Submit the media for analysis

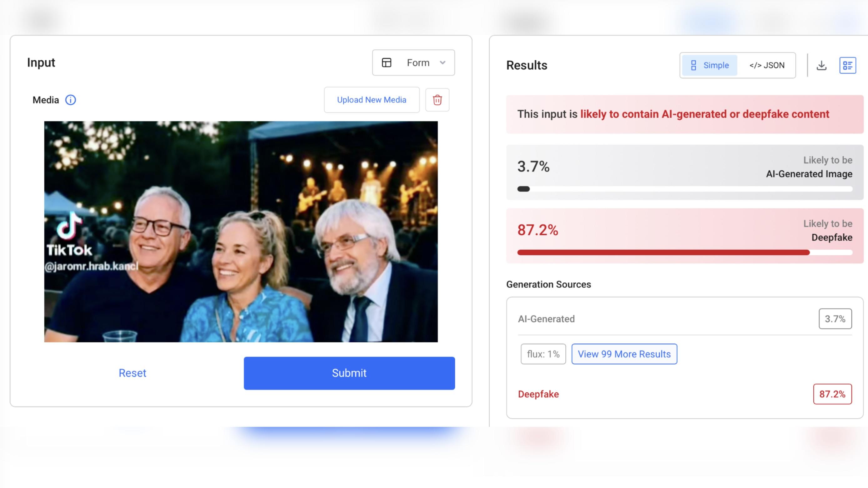tap(349, 373)
